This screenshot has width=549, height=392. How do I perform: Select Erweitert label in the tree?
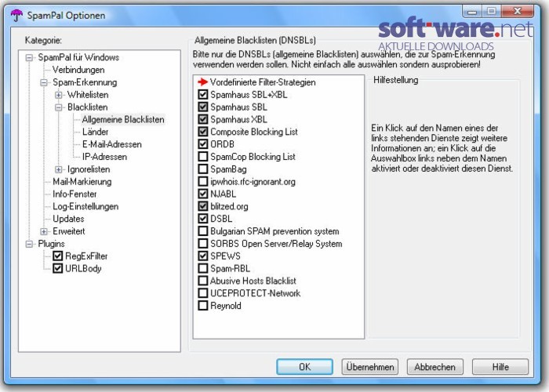point(69,231)
